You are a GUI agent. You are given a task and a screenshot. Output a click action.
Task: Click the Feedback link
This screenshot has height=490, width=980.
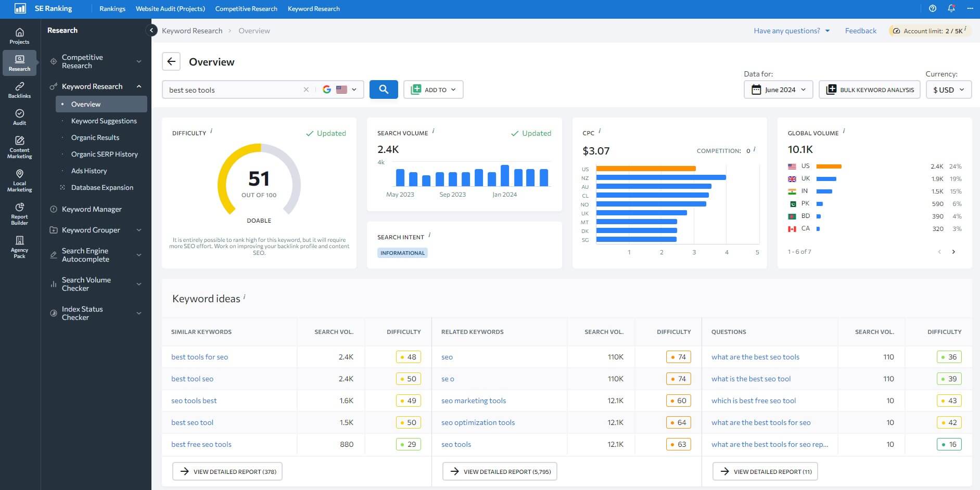coord(861,31)
